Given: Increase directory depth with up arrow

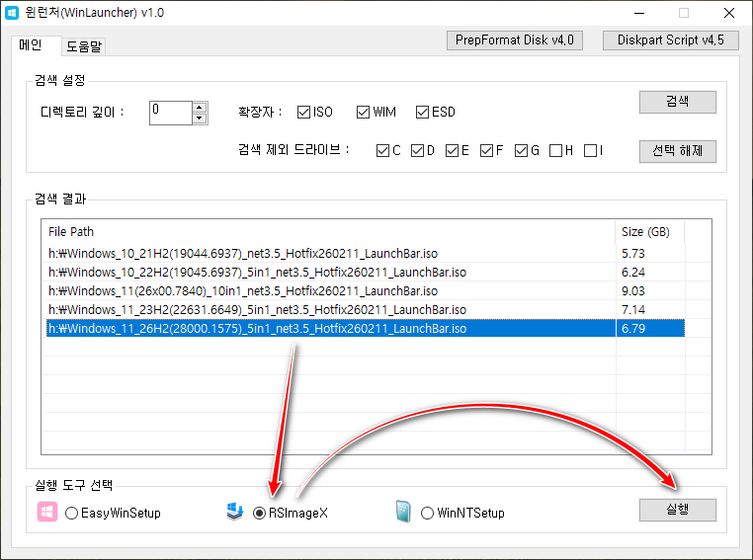Looking at the screenshot, I should [x=200, y=107].
